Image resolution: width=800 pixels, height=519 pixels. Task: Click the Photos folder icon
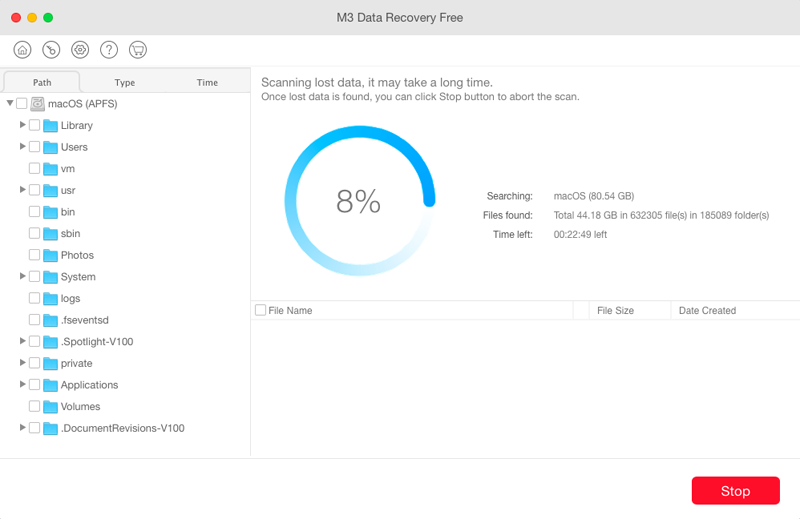(x=50, y=255)
